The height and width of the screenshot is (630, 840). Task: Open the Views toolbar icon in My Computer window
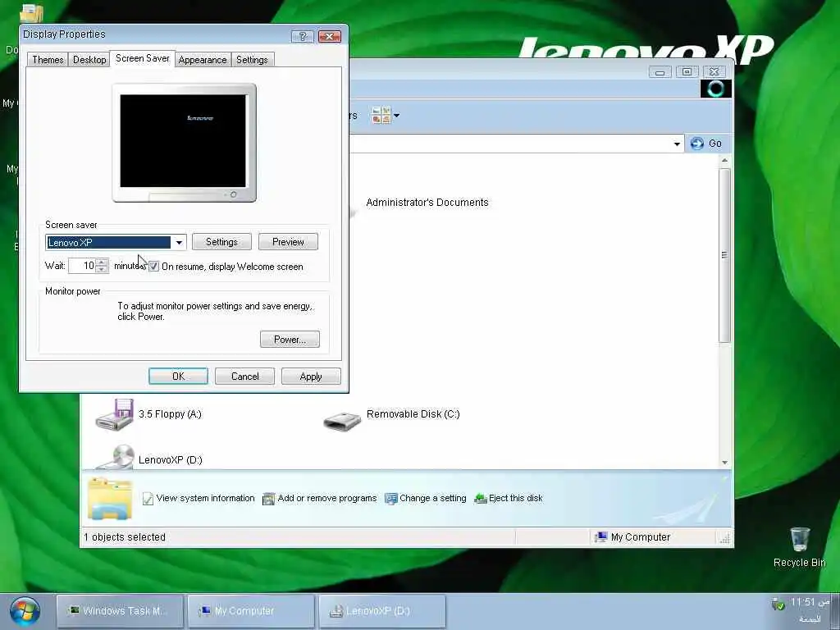click(x=381, y=115)
